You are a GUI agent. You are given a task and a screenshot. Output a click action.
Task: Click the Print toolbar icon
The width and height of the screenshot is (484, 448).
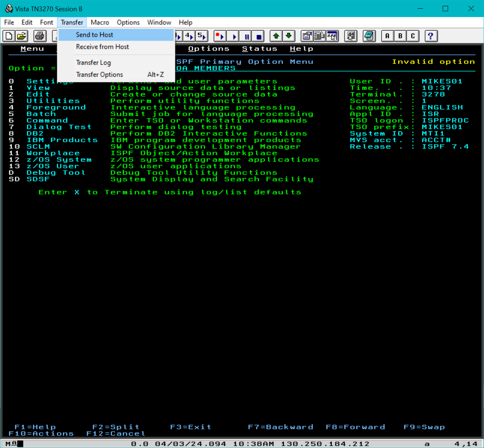[x=40, y=36]
